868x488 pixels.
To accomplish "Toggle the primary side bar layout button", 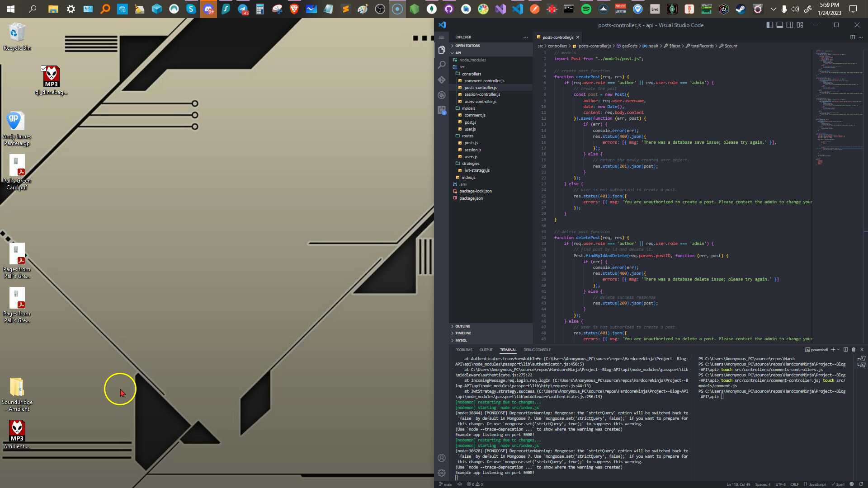I will tap(769, 25).
